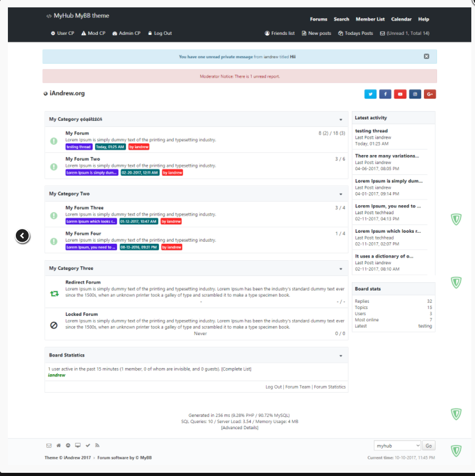Collapse the My Category Three section
This screenshot has height=476, width=475.
pyautogui.click(x=341, y=269)
